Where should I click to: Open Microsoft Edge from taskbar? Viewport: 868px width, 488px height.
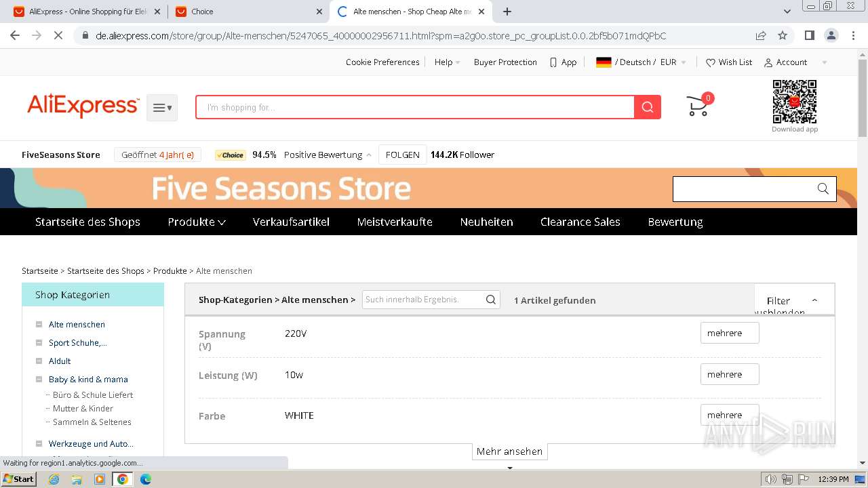coord(146,479)
